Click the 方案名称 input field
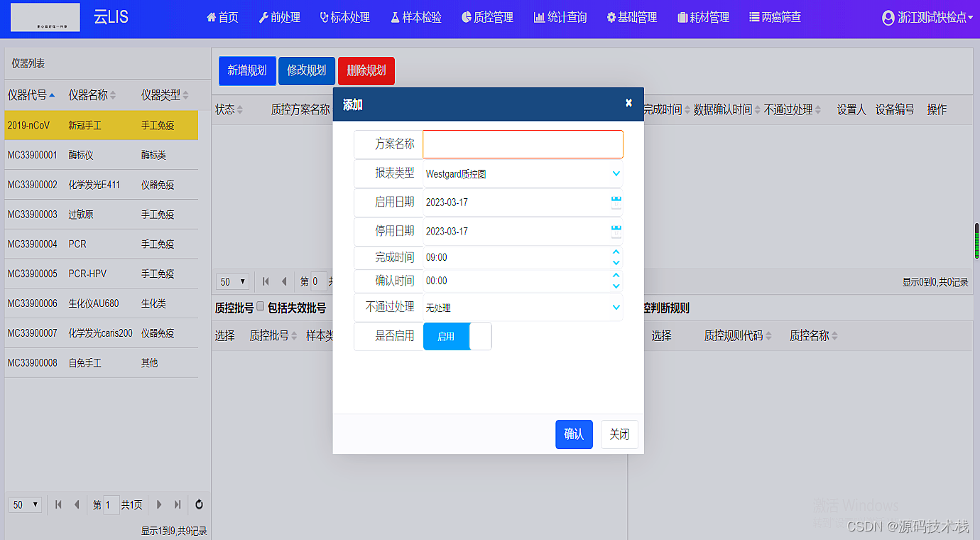The width and height of the screenshot is (980, 540). click(523, 144)
